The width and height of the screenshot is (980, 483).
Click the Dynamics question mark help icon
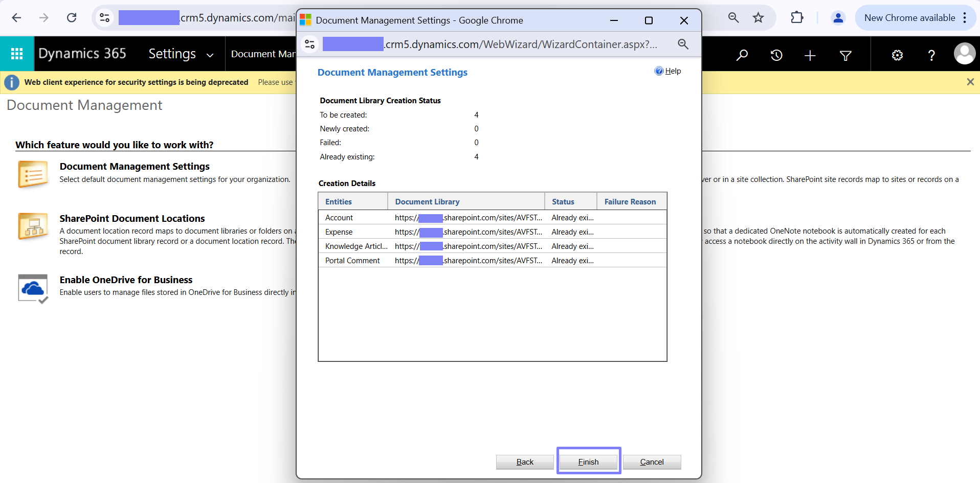point(931,55)
